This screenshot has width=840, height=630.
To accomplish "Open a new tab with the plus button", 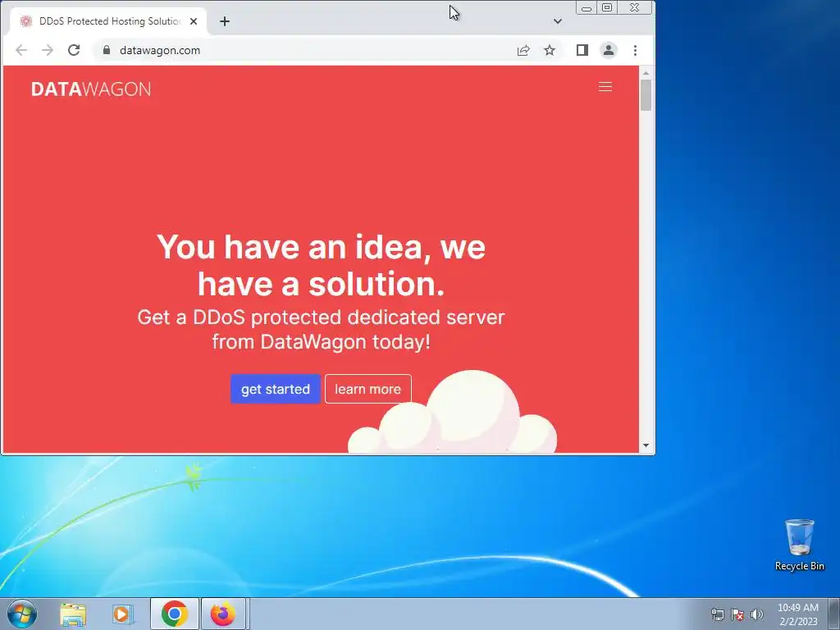I will point(225,21).
